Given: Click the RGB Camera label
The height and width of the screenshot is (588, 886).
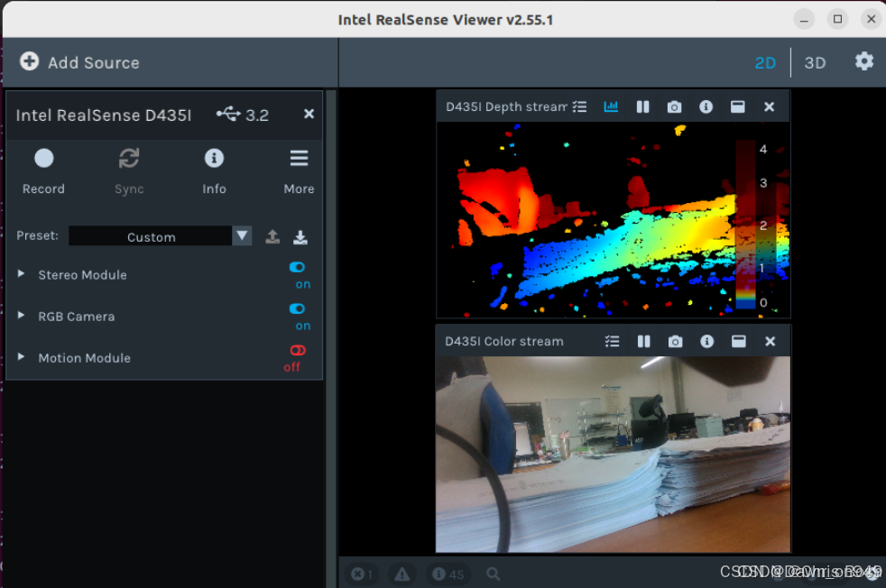Looking at the screenshot, I should point(77,317).
